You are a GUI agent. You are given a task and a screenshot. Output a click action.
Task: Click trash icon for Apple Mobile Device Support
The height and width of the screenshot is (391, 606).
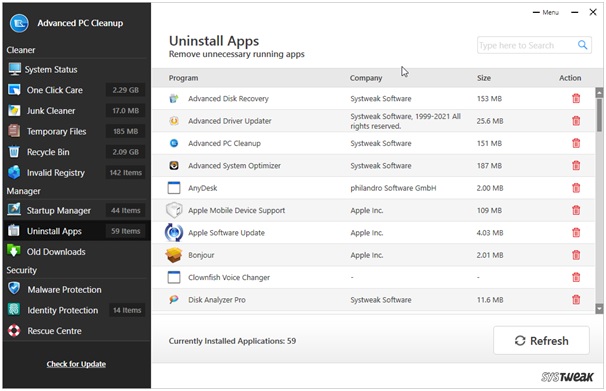[x=576, y=211]
